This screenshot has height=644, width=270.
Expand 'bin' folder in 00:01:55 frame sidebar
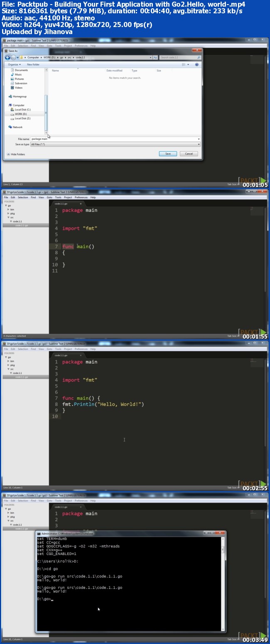pos(8,209)
